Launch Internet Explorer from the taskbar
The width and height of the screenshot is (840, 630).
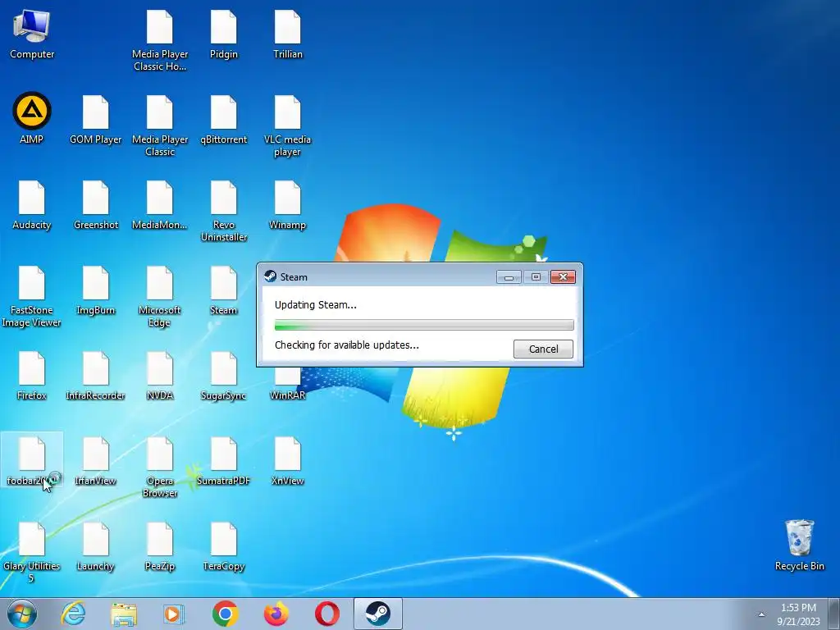(73, 614)
